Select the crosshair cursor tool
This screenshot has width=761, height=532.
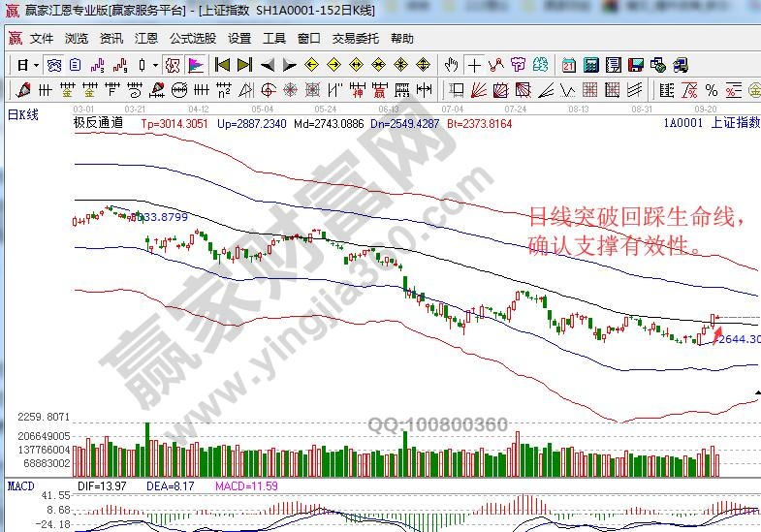click(474, 66)
